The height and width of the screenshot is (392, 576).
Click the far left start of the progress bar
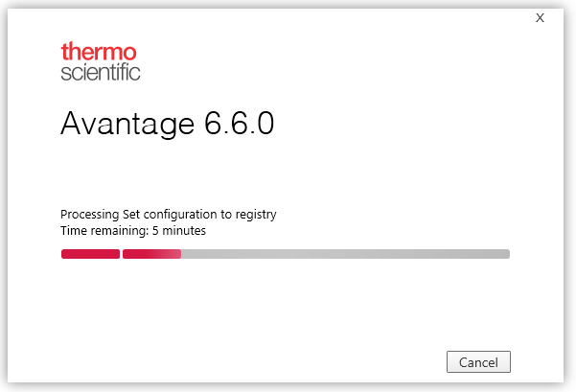point(63,254)
